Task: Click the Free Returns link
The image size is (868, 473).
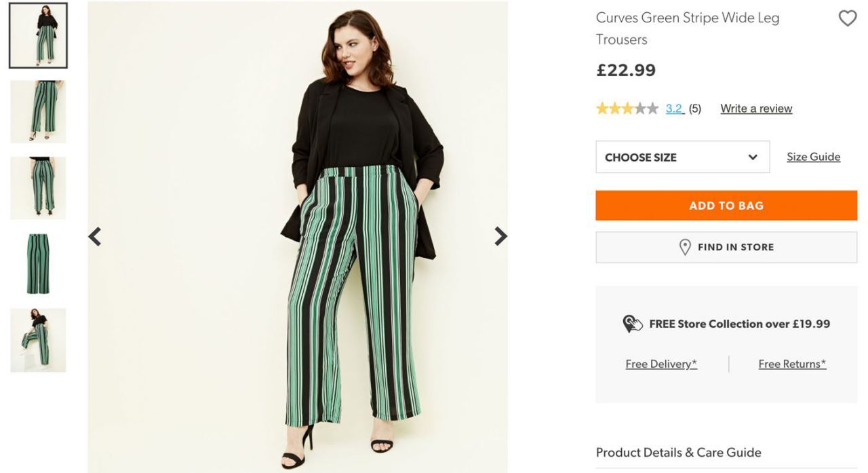Action: (x=792, y=364)
